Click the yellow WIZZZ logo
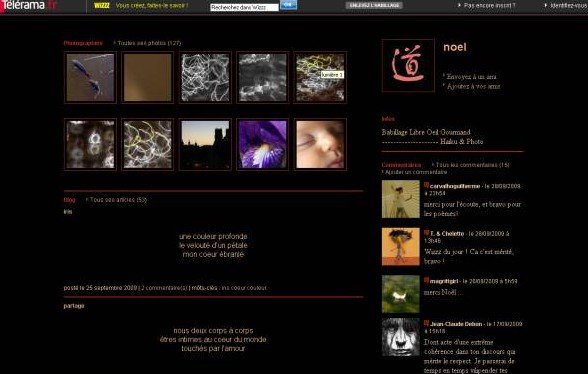 [x=102, y=6]
